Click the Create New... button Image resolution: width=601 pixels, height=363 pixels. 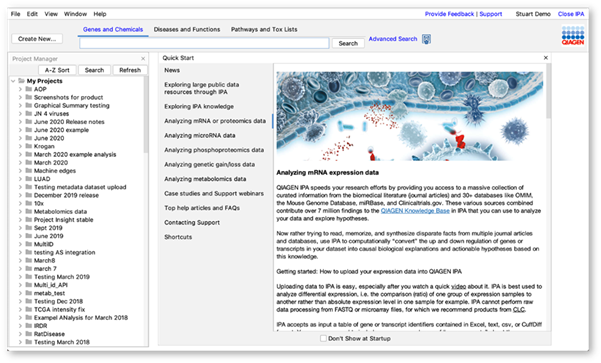[x=37, y=39]
